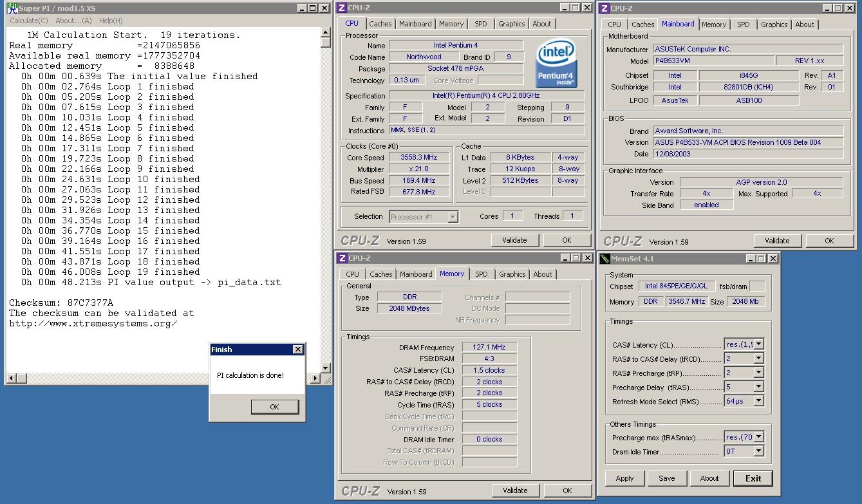
Task: Click the CPU-Z Memory window title icon
Action: (x=342, y=258)
